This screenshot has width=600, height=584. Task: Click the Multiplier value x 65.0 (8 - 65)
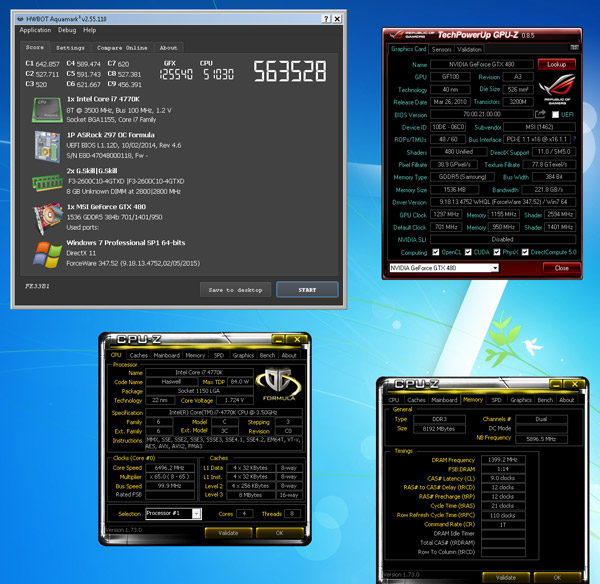click(170, 477)
